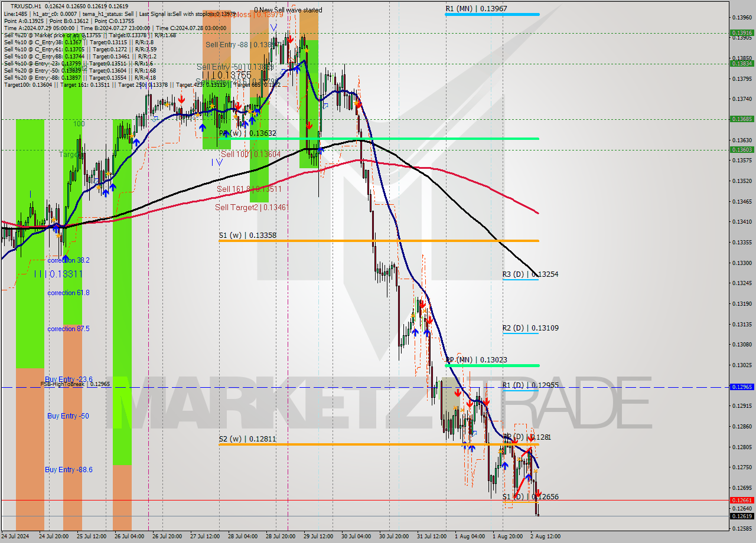Select the green 0.13603 price axis tag
The height and width of the screenshot is (543, 756).
coord(742,150)
